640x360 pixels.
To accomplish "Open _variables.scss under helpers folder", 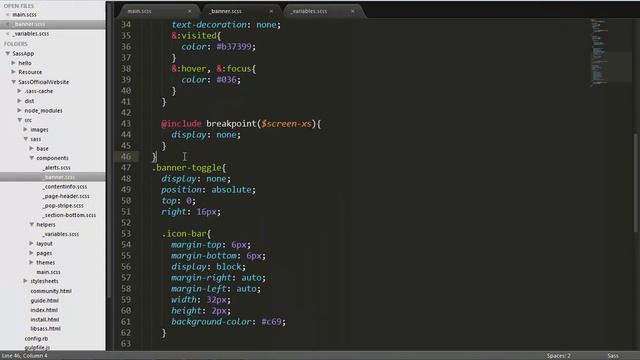I will 61,234.
